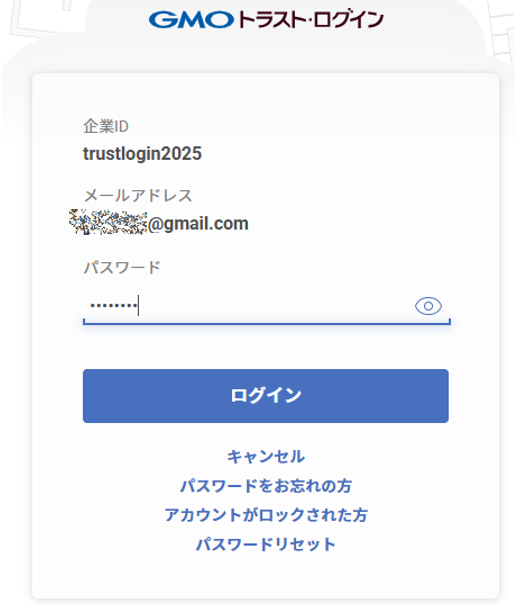The image size is (515, 605).
Task: Open the パスワードをお忘れの方 link
Action: click(266, 486)
